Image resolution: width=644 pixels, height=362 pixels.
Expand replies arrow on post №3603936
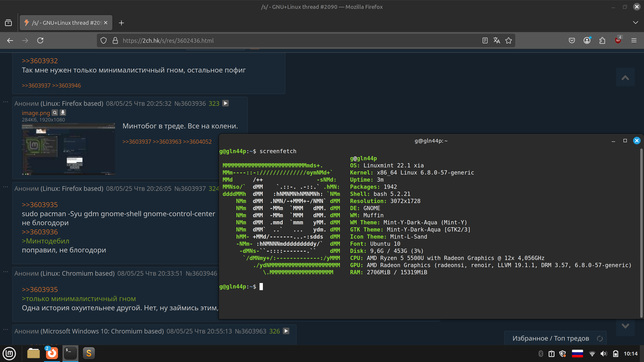coord(226,103)
